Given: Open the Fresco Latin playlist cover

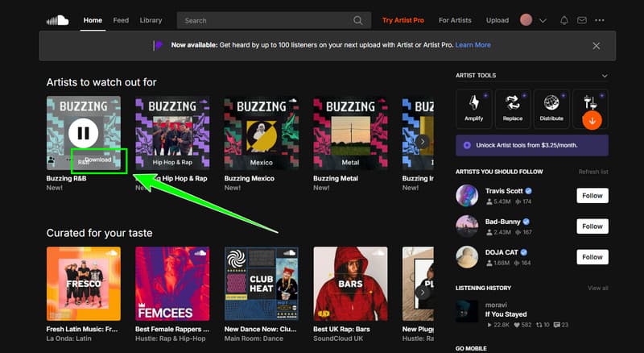Looking at the screenshot, I should (84, 284).
